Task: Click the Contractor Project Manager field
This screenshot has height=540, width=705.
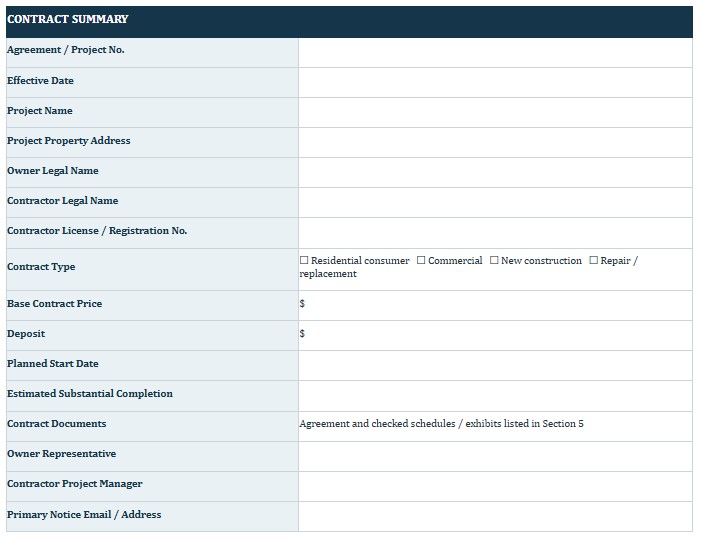Action: (495, 487)
